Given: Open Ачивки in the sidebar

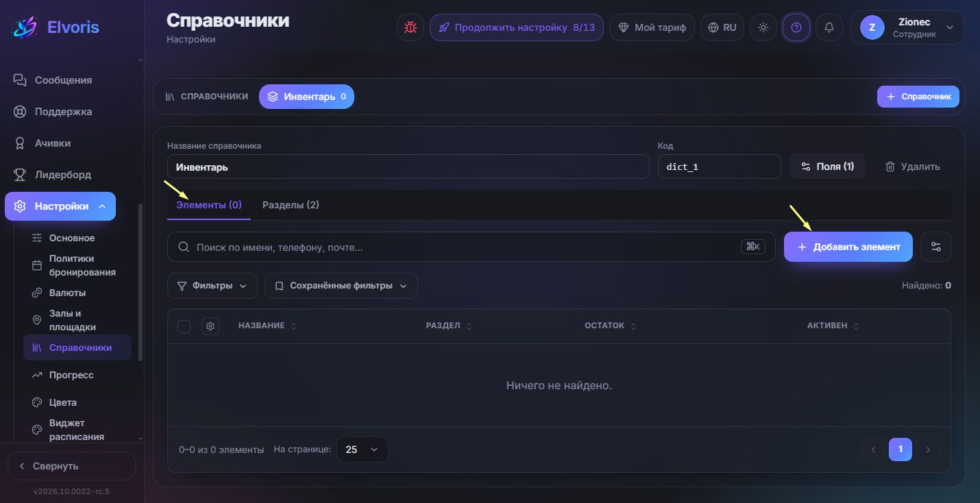Looking at the screenshot, I should pyautogui.click(x=53, y=143).
